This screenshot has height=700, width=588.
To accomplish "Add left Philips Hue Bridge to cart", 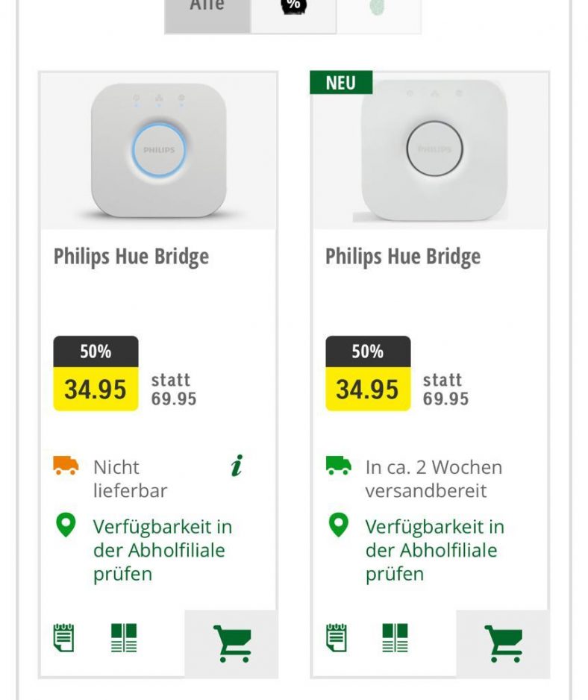I will point(231,643).
